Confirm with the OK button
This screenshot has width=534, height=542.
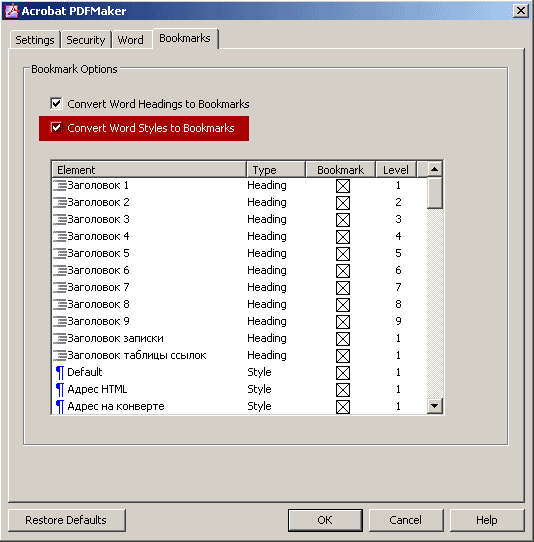[x=325, y=520]
